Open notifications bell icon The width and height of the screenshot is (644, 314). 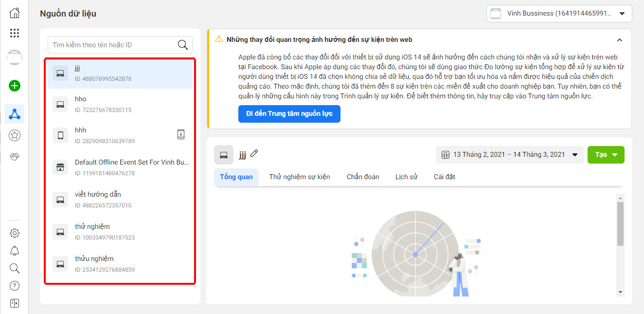point(15,251)
